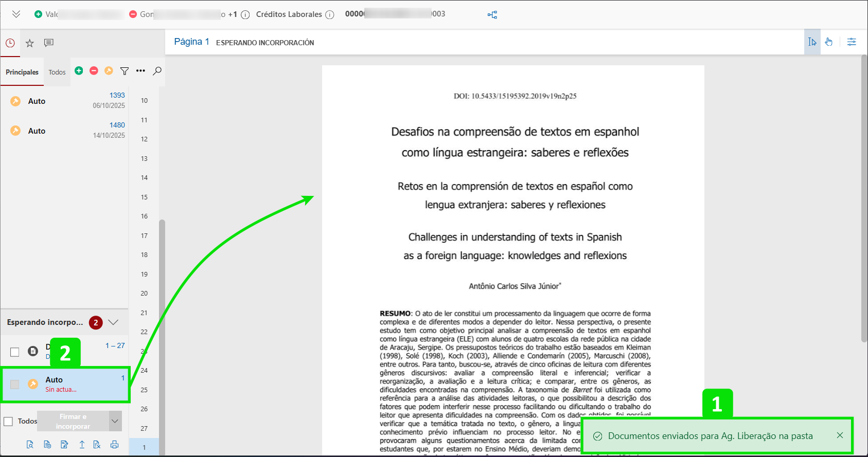Collapse the Esperando incorporación section

114,322
